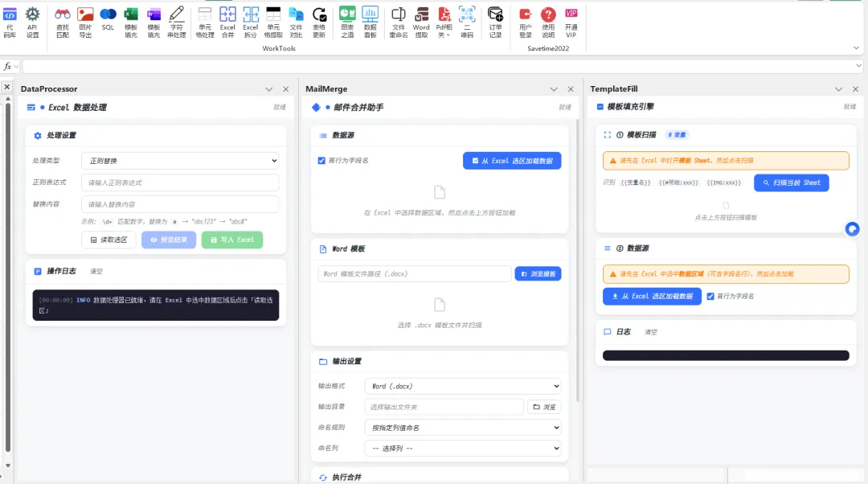868x484 pixels.
Task: Click 预览结果 button
Action: click(169, 240)
